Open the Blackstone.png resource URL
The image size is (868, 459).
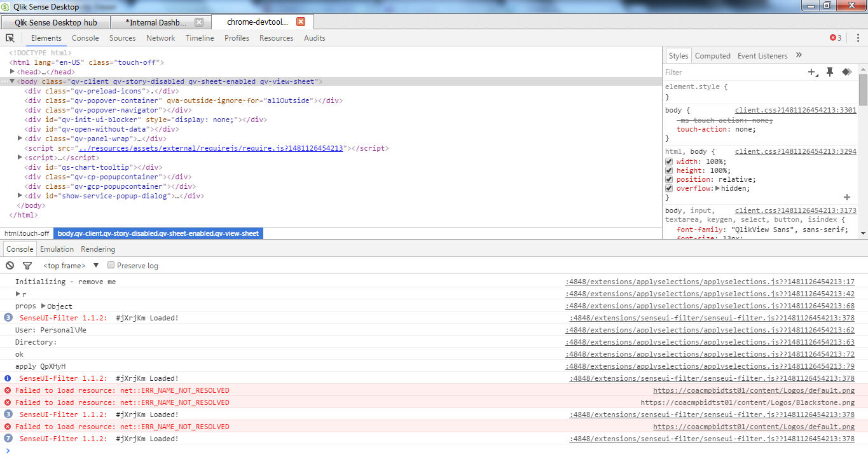[747, 402]
